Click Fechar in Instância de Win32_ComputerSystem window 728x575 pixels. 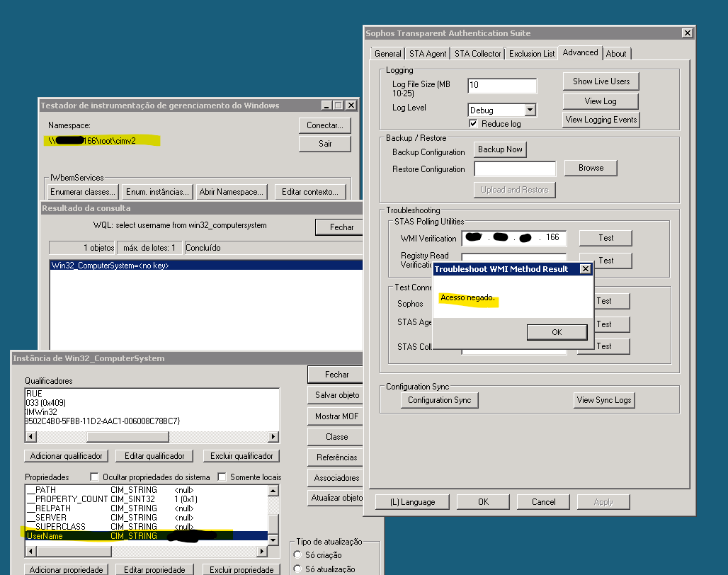pos(336,375)
